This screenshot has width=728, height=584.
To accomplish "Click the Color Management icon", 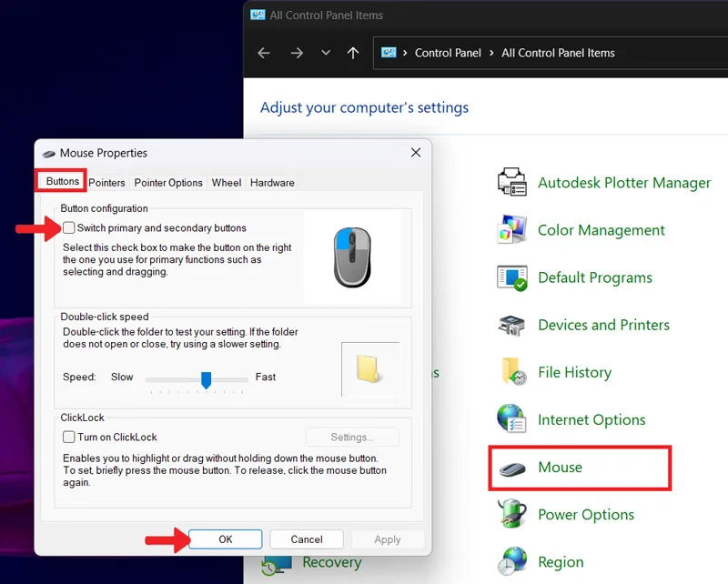I will 511,229.
